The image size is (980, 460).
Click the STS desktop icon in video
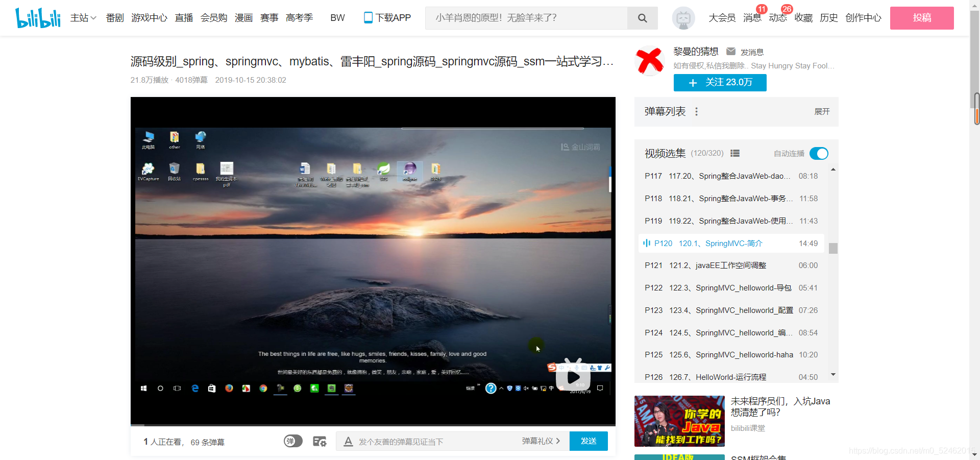point(383,171)
